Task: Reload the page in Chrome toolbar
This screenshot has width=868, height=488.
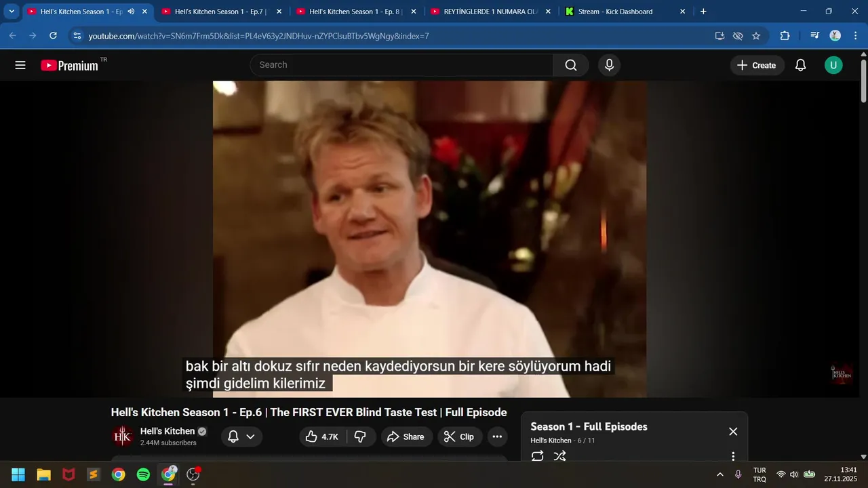Action: click(53, 36)
